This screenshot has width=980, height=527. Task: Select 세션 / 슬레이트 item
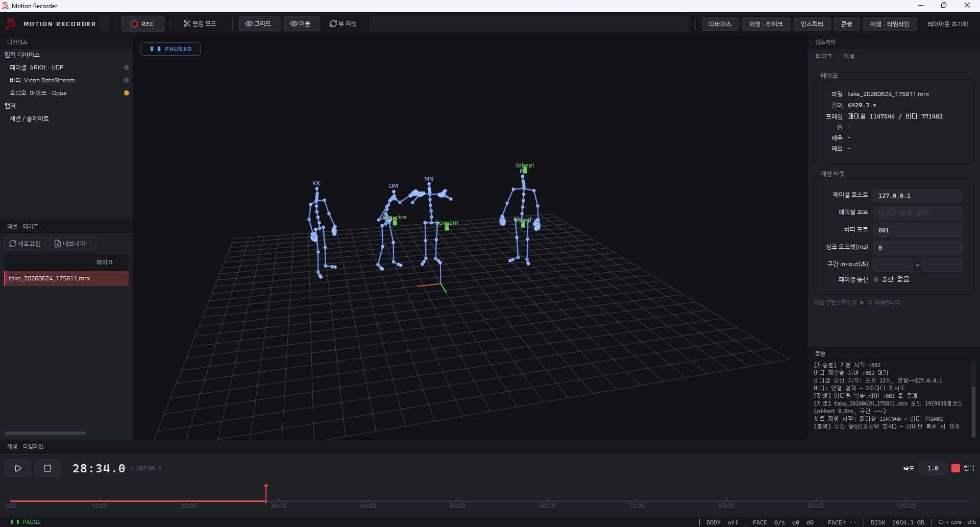click(66, 118)
